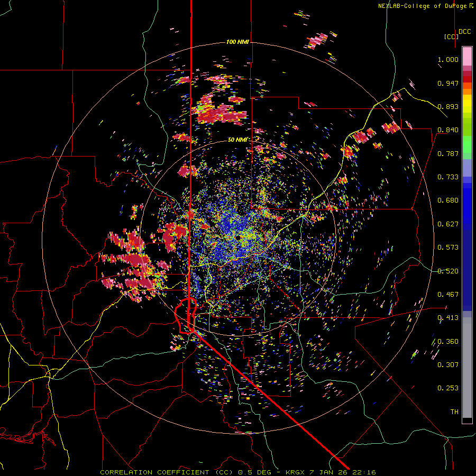Click the NEXLAB-College of DuPage title text
476x476 pixels.
pyautogui.click(x=426, y=6)
